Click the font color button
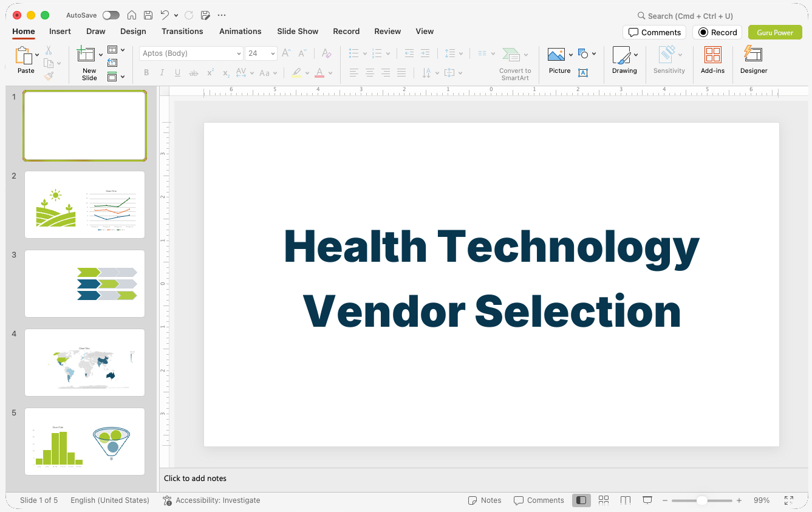The image size is (812, 512). pos(319,73)
